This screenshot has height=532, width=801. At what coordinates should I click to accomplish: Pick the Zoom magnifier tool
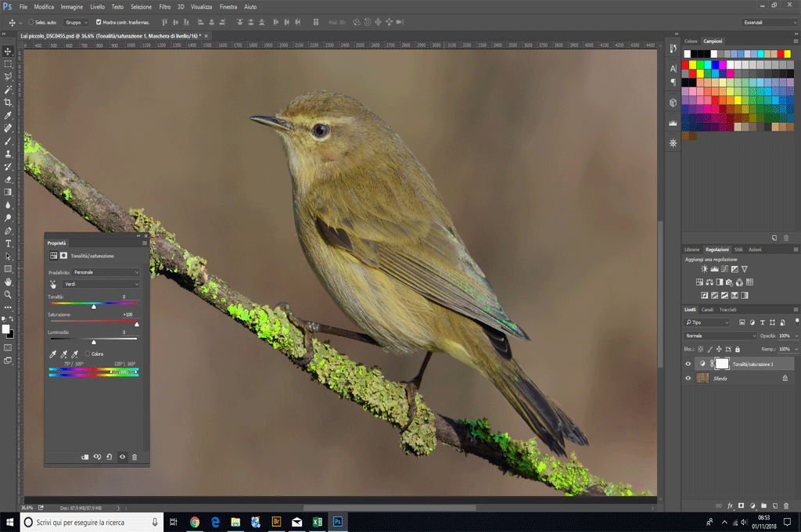(x=9, y=295)
